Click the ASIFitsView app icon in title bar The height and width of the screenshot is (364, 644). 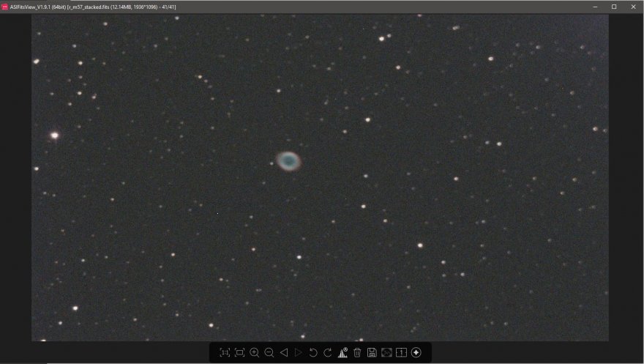(x=4, y=7)
